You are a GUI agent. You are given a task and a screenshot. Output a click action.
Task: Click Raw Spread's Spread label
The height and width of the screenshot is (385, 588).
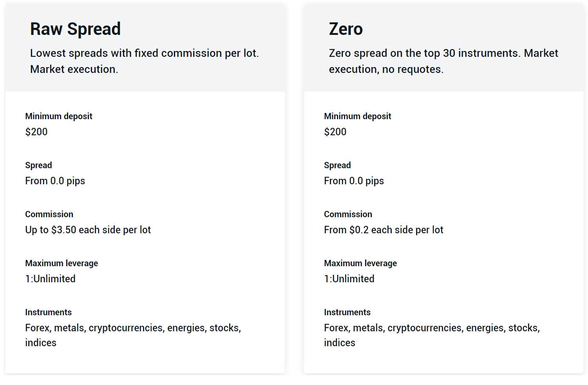tap(38, 165)
